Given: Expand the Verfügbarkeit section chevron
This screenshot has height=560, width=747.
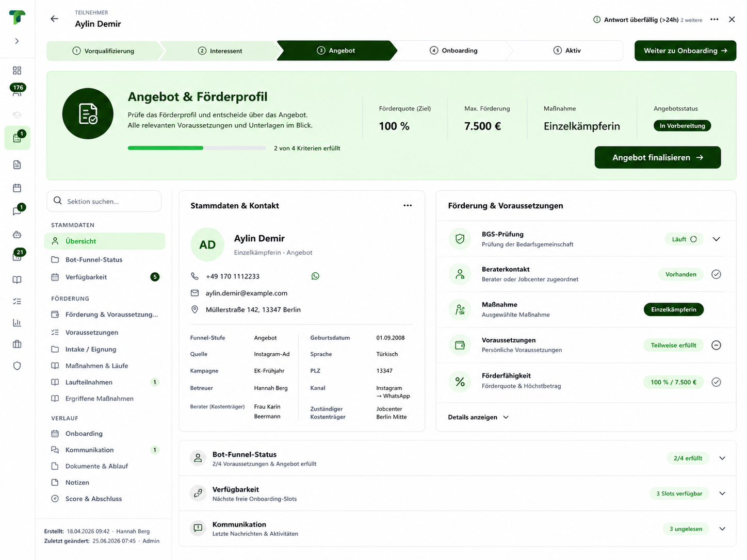Looking at the screenshot, I should 722,493.
